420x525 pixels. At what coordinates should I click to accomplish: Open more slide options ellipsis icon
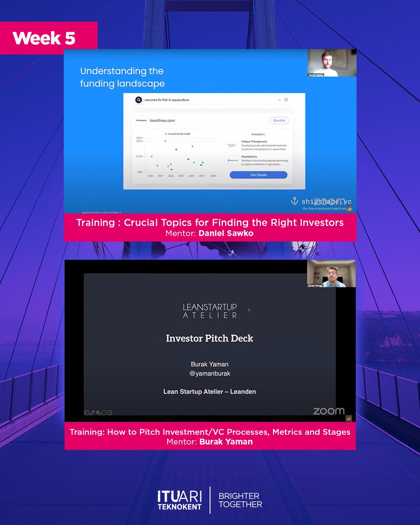click(x=104, y=412)
